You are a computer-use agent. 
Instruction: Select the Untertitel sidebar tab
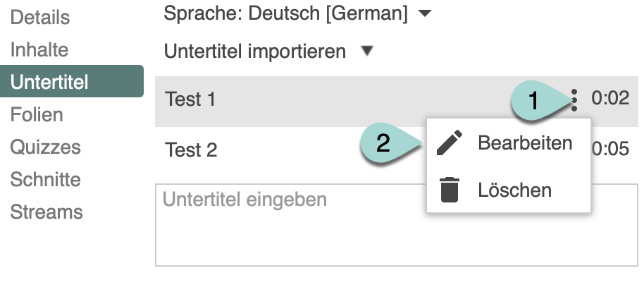[49, 82]
